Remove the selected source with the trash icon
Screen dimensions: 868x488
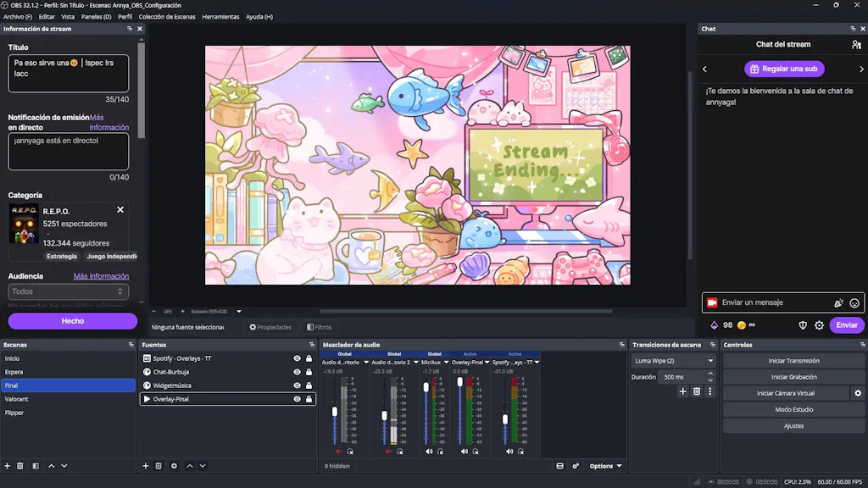(x=159, y=466)
